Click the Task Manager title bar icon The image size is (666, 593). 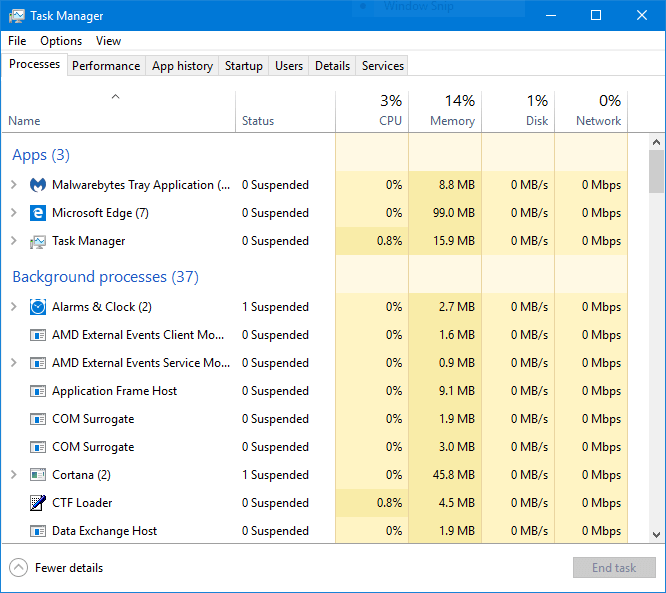tap(17, 16)
